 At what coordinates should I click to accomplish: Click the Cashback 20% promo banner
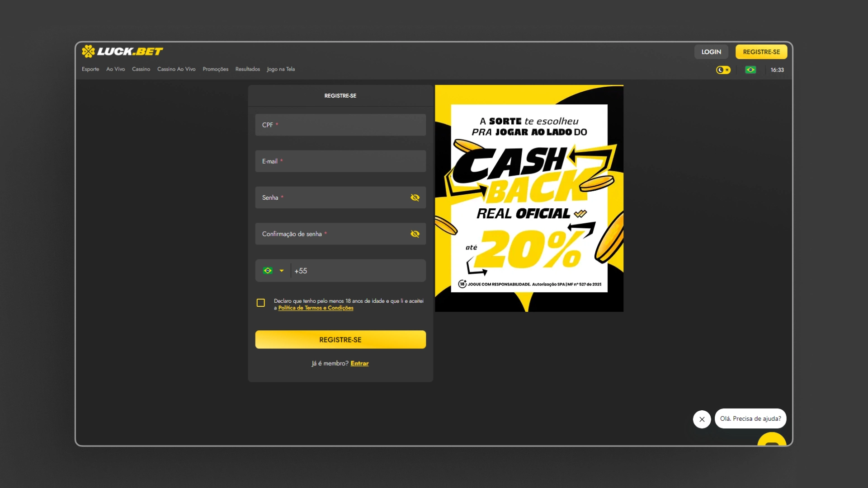pos(529,198)
